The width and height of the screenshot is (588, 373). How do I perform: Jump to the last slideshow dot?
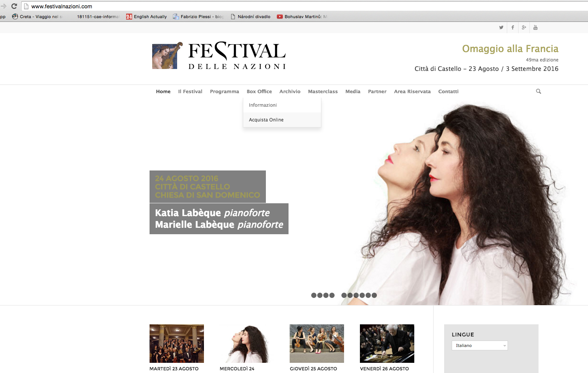tap(374, 295)
